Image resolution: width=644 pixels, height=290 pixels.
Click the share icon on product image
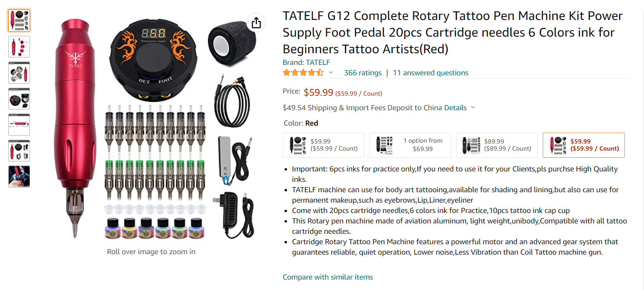(x=256, y=22)
